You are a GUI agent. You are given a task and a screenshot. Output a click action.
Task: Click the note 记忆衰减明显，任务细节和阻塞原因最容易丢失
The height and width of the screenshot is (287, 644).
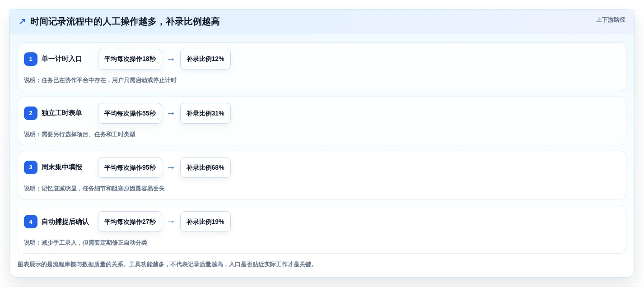(94, 189)
